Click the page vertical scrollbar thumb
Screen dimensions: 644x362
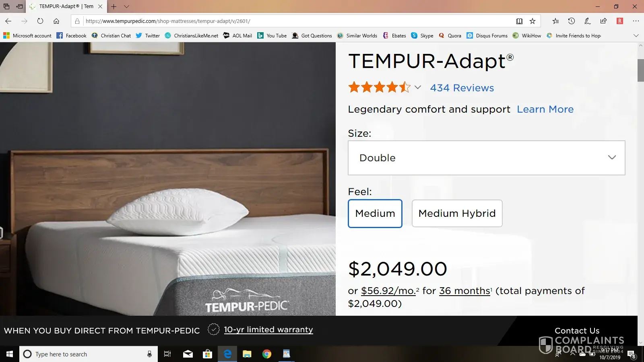[641, 70]
